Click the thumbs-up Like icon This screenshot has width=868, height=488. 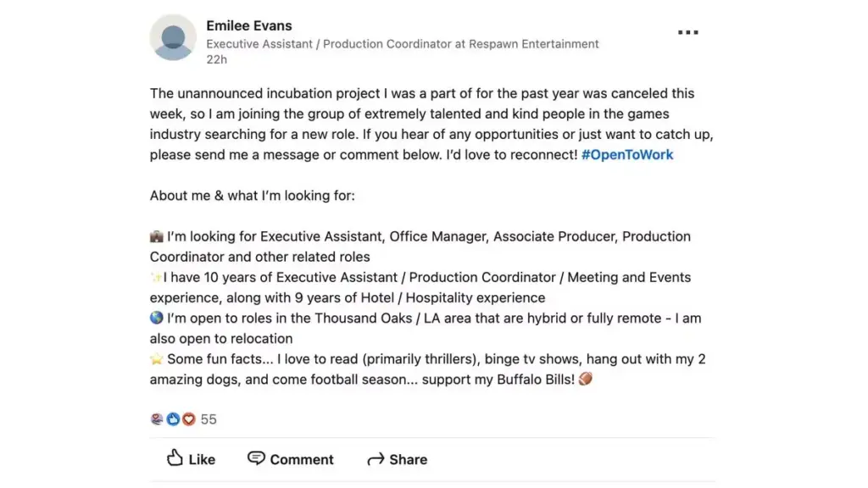(175, 457)
